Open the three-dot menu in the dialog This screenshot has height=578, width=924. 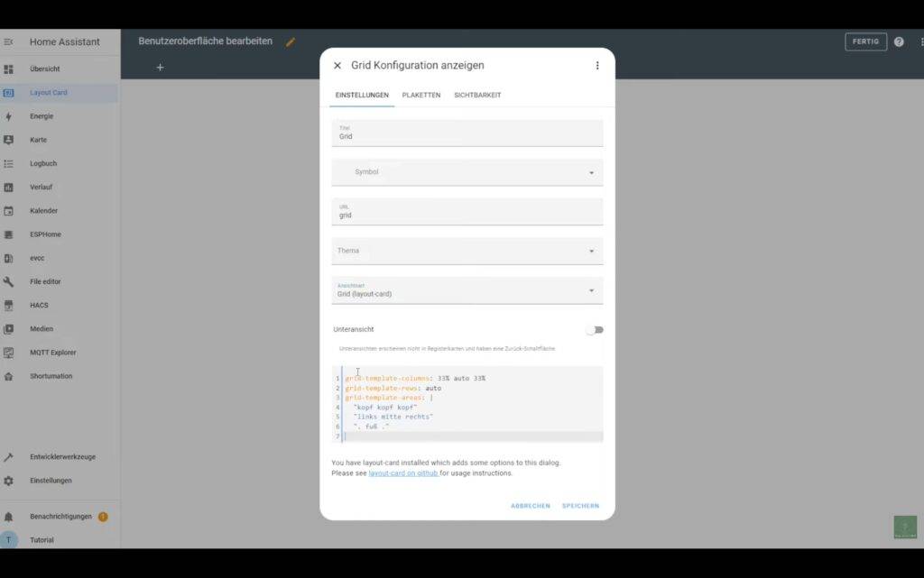pos(596,66)
